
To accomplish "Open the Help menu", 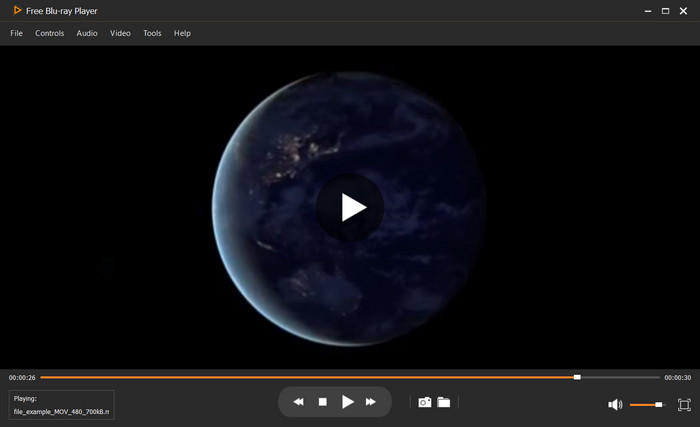I will (182, 33).
